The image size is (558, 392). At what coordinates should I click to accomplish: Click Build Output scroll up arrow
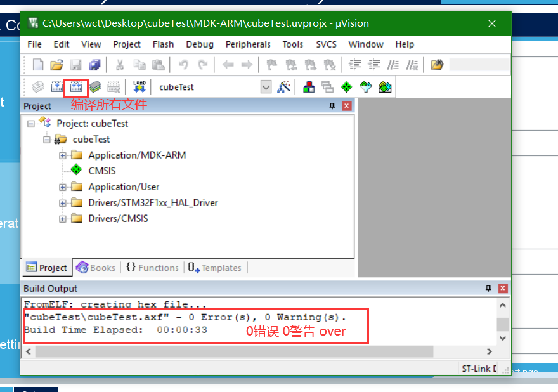click(x=502, y=306)
